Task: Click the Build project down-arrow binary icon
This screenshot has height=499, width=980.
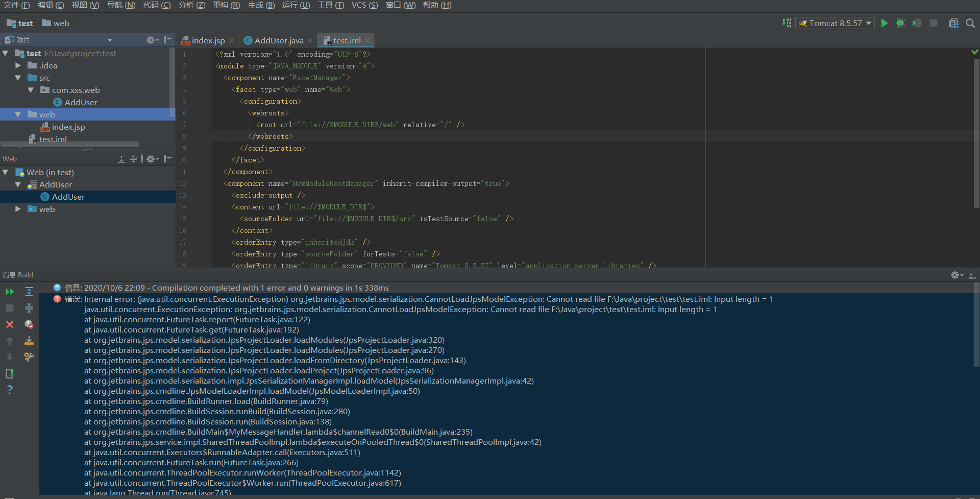Action: [x=787, y=23]
